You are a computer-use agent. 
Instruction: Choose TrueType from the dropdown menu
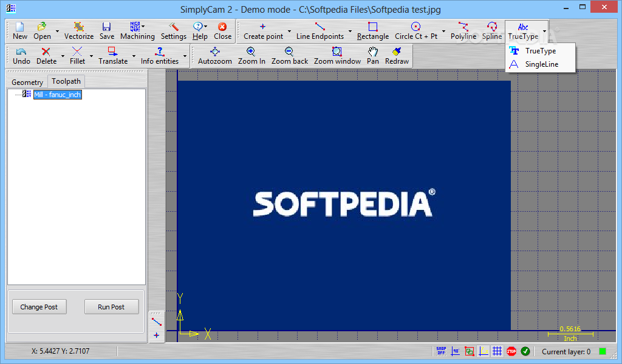pos(540,51)
